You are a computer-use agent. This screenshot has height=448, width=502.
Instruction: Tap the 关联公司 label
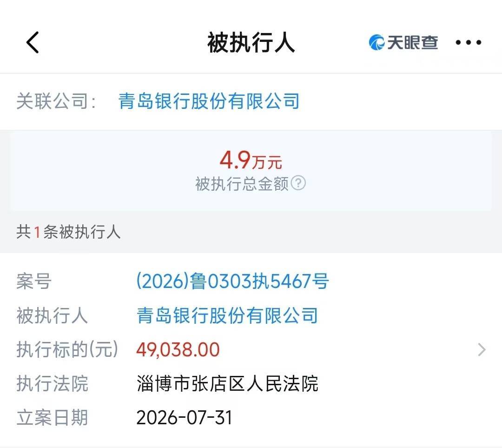[56, 101]
